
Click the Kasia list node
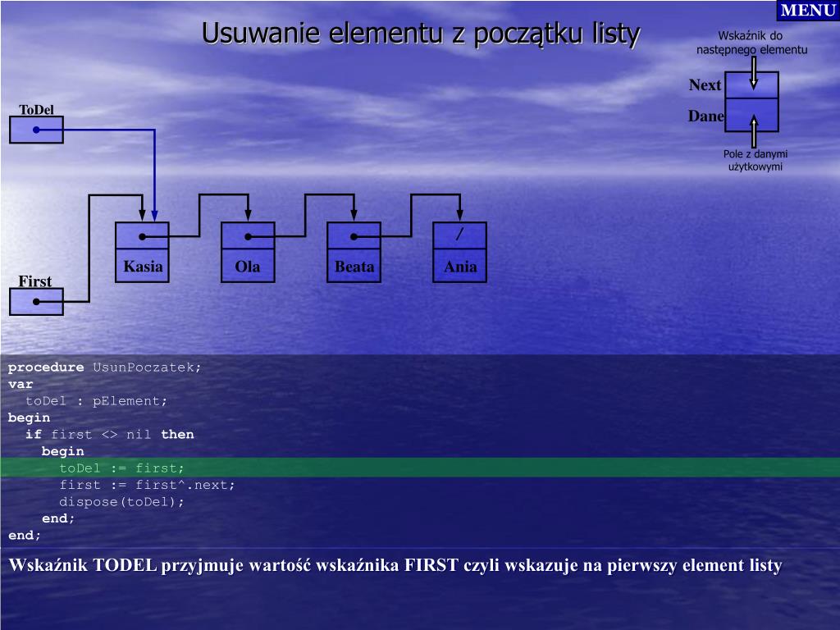(142, 253)
